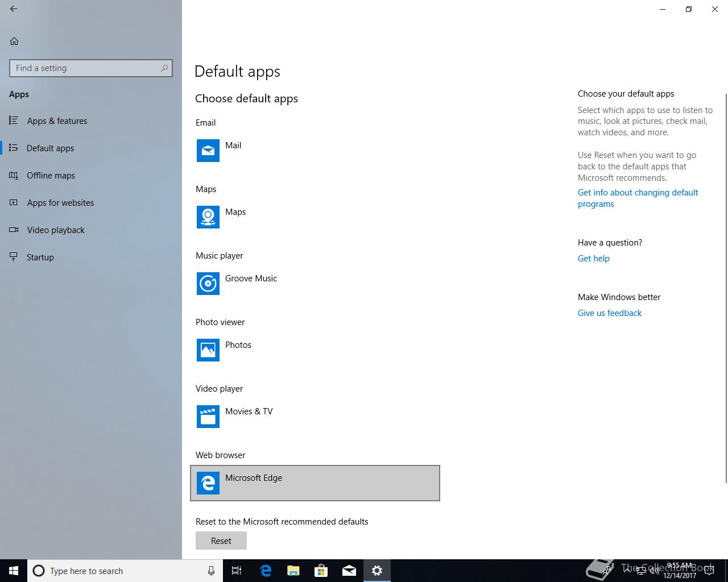Restore down the Settings window
The image size is (728, 582).
click(x=689, y=9)
